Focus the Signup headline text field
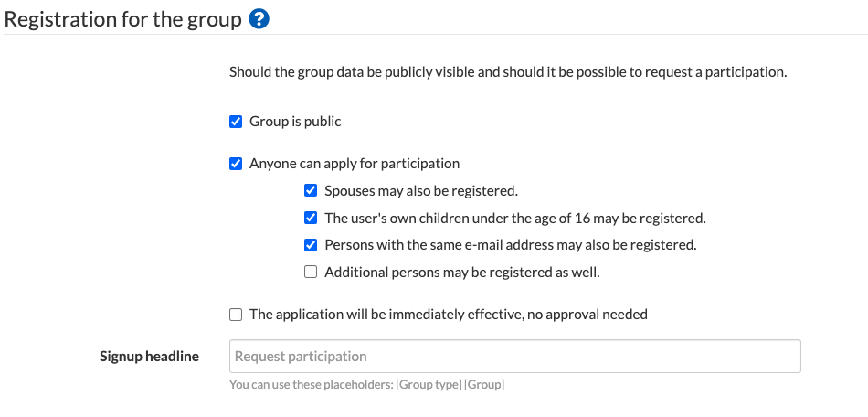868x417 pixels. click(514, 356)
